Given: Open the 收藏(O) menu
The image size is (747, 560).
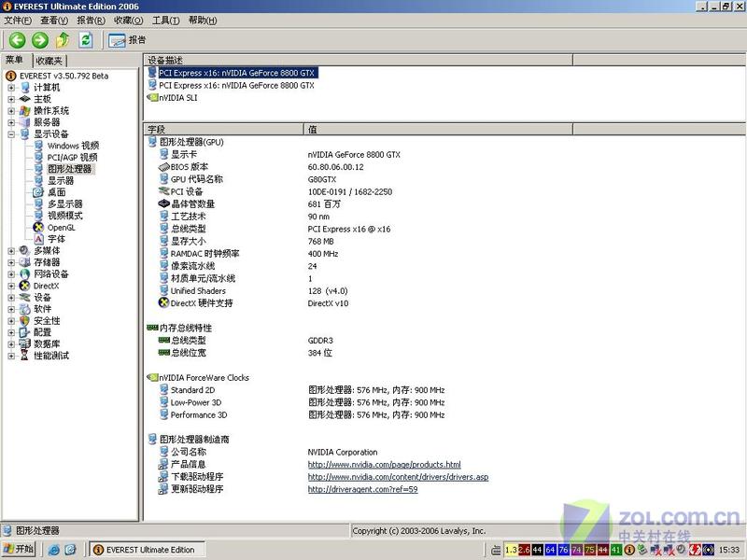Looking at the screenshot, I should click(x=129, y=20).
